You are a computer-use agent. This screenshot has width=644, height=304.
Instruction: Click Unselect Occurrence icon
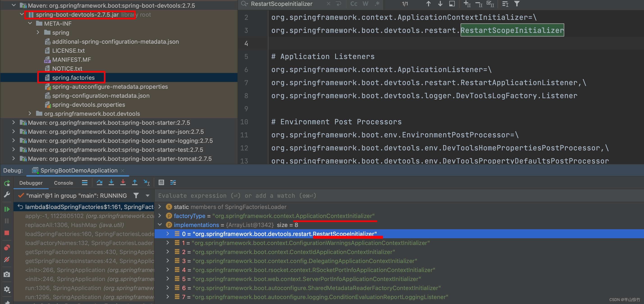tap(479, 4)
